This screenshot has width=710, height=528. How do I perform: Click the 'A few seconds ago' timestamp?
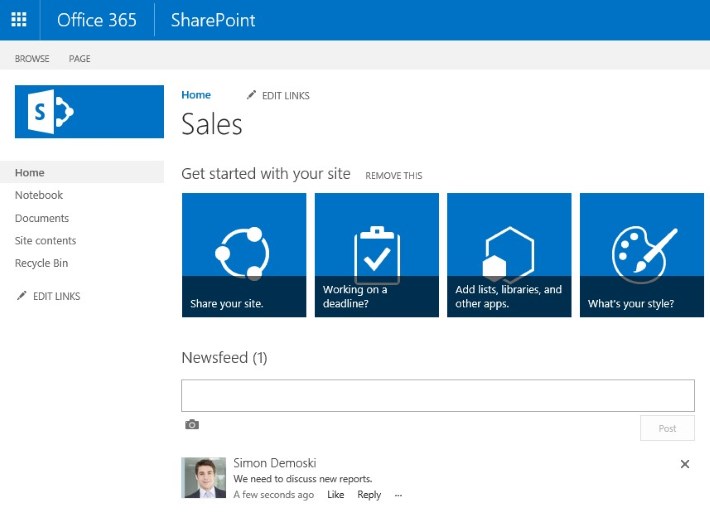(273, 494)
